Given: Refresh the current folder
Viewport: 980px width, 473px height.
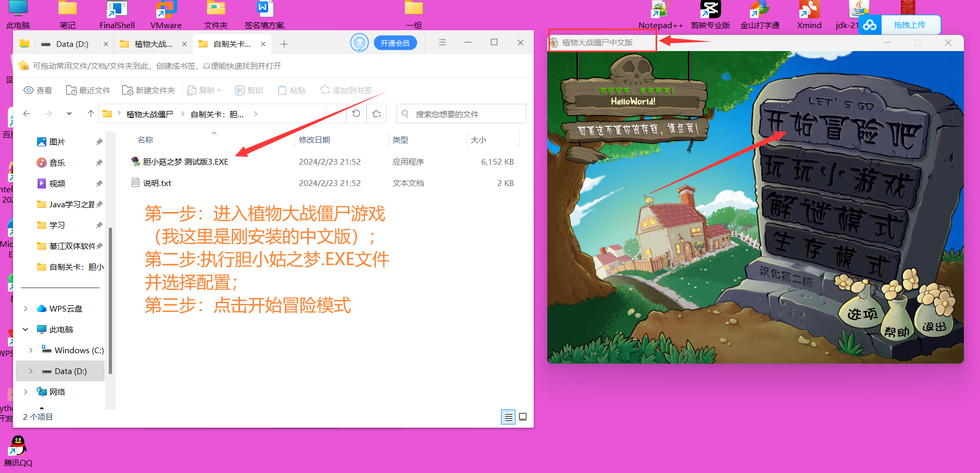Looking at the screenshot, I should coord(356,114).
